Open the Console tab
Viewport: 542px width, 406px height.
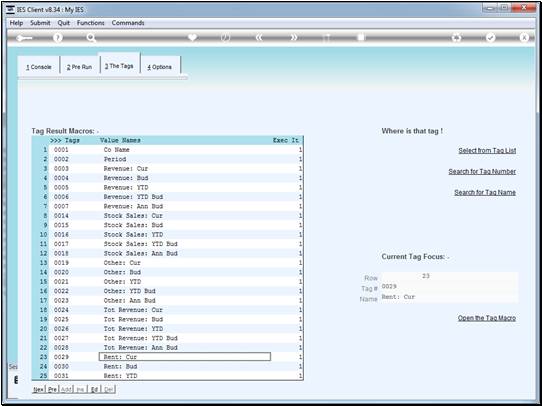pyautogui.click(x=39, y=67)
